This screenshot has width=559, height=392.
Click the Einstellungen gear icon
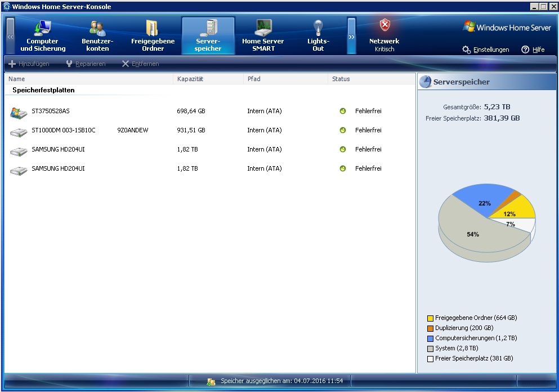(x=466, y=50)
